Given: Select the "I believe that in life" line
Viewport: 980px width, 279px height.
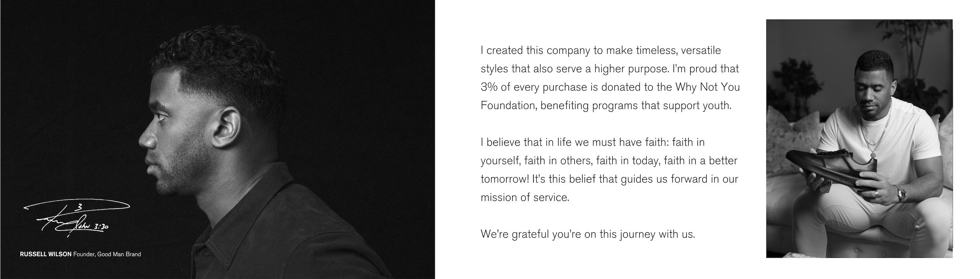Looking at the screenshot, I should point(592,142).
